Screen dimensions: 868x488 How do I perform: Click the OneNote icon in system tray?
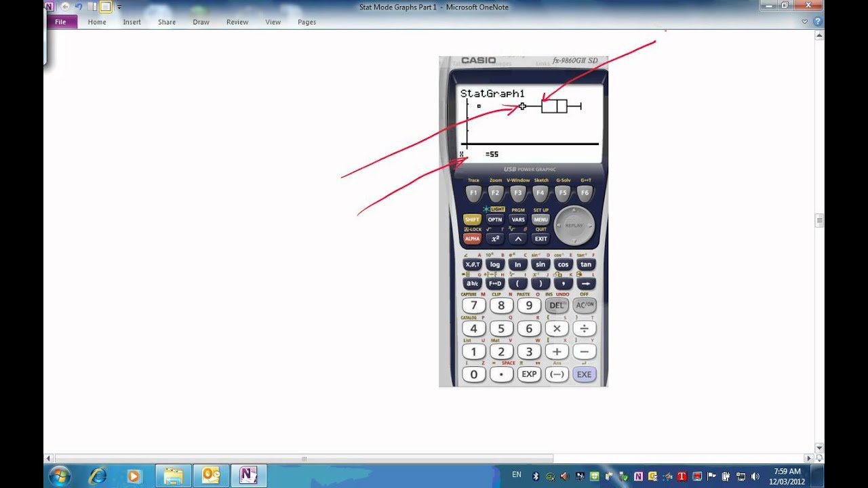pyautogui.click(x=638, y=476)
